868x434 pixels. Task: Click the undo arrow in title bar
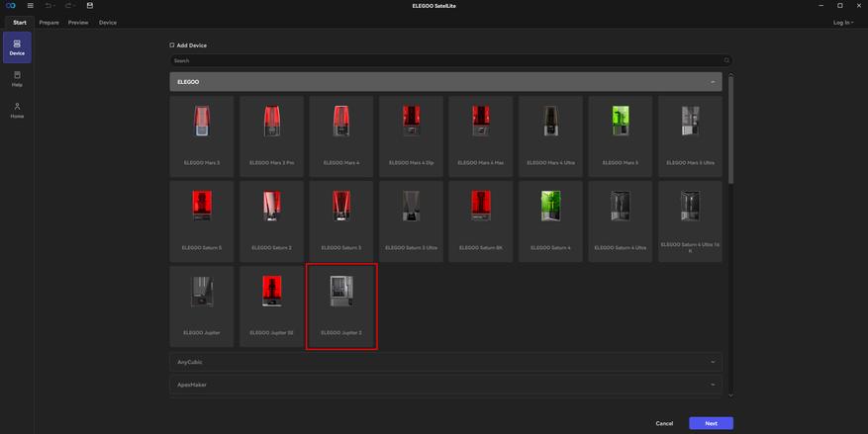48,6
